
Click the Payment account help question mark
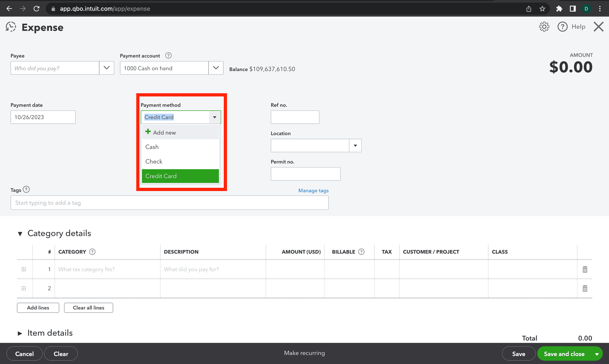168,55
